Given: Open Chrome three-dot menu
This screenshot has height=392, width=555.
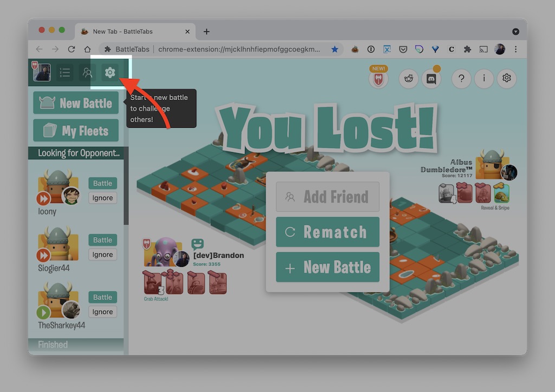Looking at the screenshot, I should (516, 49).
